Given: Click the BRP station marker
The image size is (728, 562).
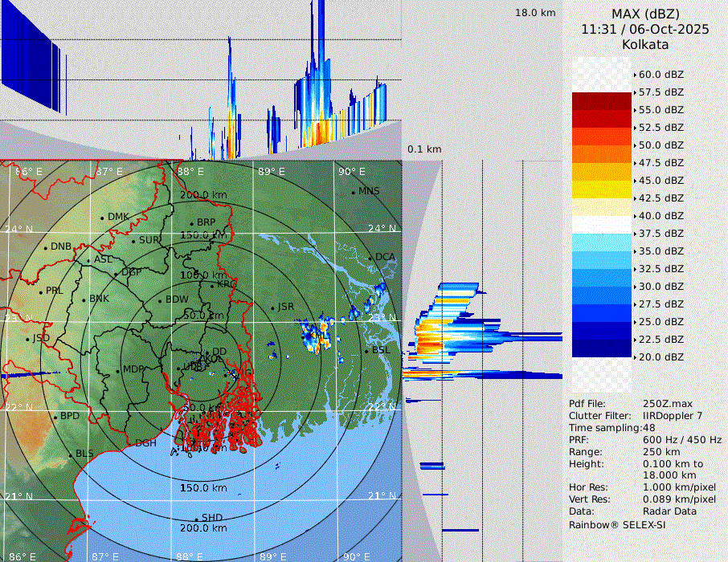Looking at the screenshot, I should coord(191,224).
